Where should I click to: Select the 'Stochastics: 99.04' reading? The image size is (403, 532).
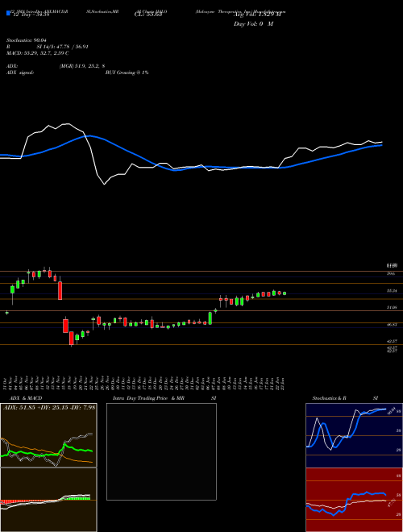pyautogui.click(x=26, y=40)
